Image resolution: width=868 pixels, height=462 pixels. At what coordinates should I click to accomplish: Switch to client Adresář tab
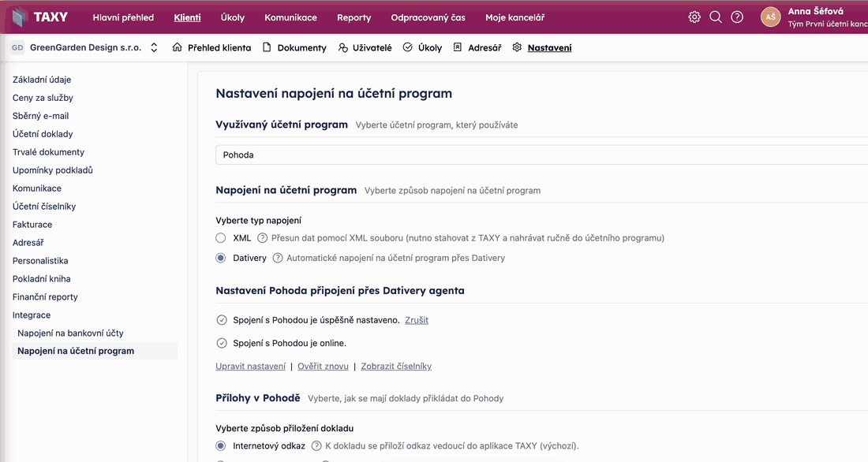coord(485,47)
